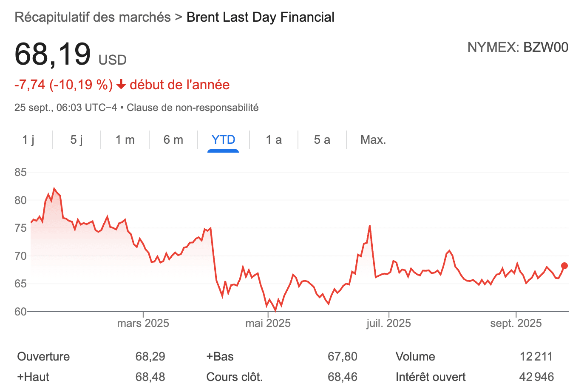Click the mars 2025 axis label
584x392 pixels.
143,324
